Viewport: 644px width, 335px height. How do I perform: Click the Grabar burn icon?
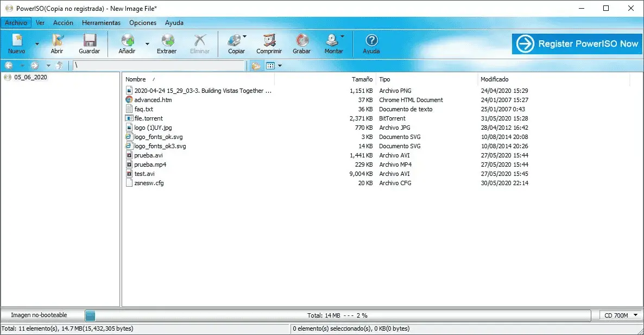[302, 40]
